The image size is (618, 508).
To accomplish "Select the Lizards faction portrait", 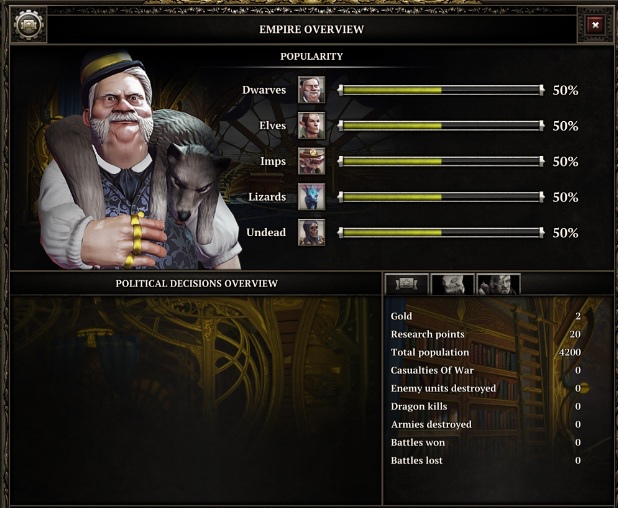I will point(311,196).
